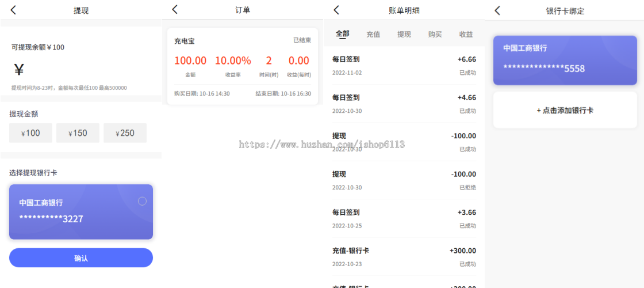The width and height of the screenshot is (644, 288).
Task: Go back from the 账单明细 screen
Action: pyautogui.click(x=336, y=10)
